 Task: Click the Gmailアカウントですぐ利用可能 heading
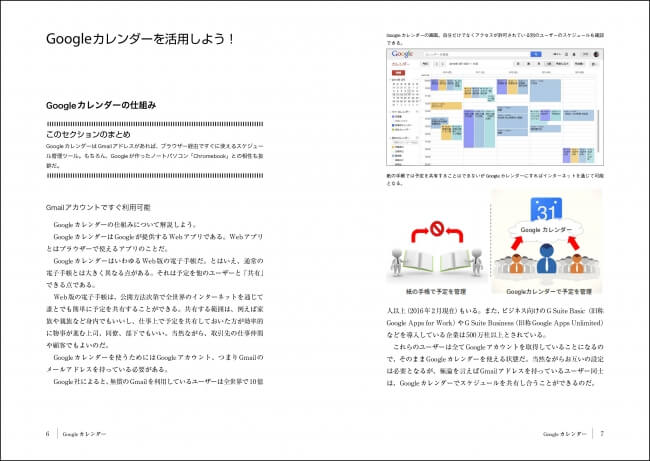click(98, 207)
